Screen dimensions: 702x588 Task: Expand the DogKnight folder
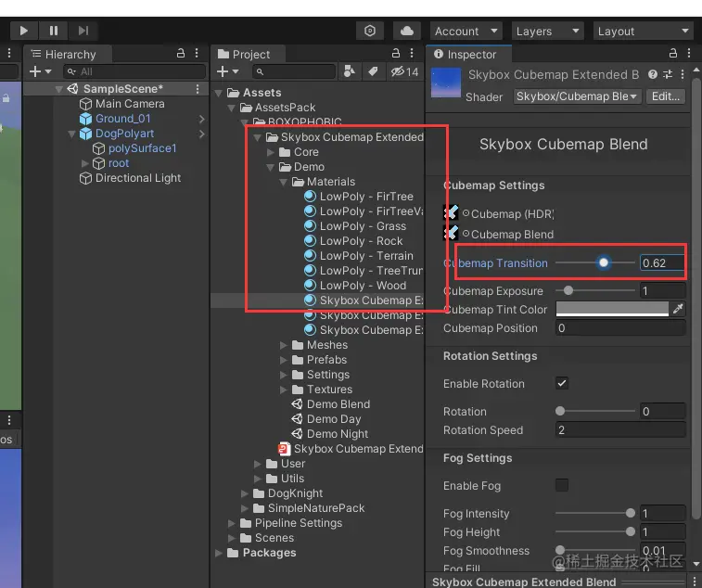[245, 493]
